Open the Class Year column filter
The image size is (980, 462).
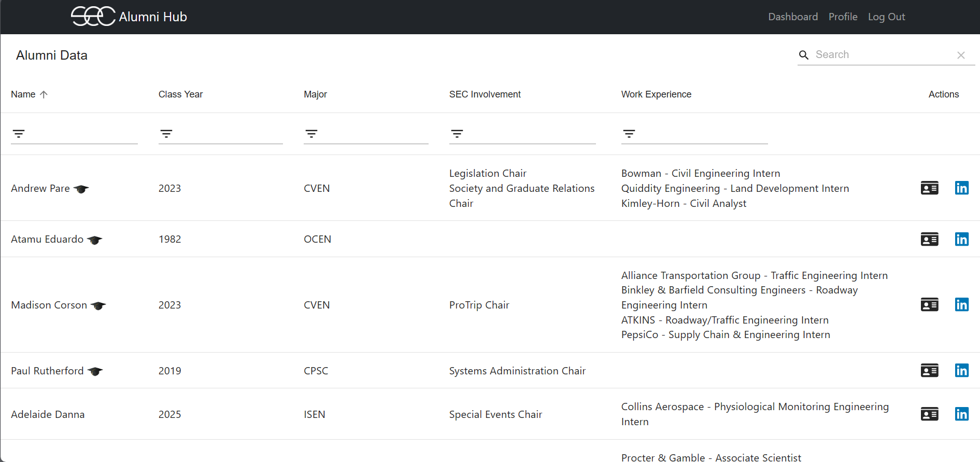tap(166, 134)
